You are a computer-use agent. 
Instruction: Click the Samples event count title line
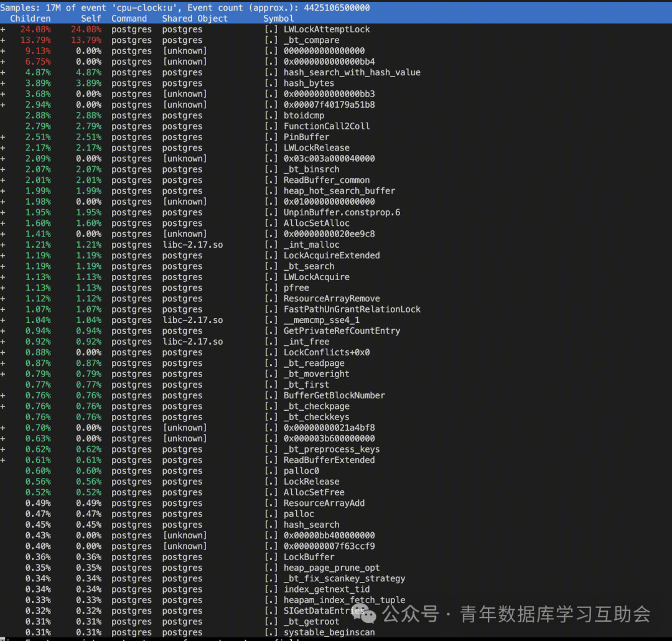185,7
